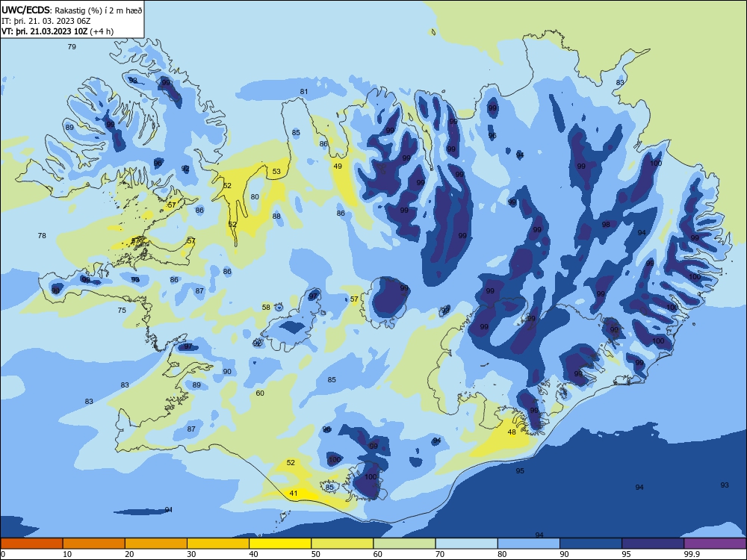Click the dark orange 0–10 legend swatch
The width and height of the screenshot is (747, 560).
[31, 544]
